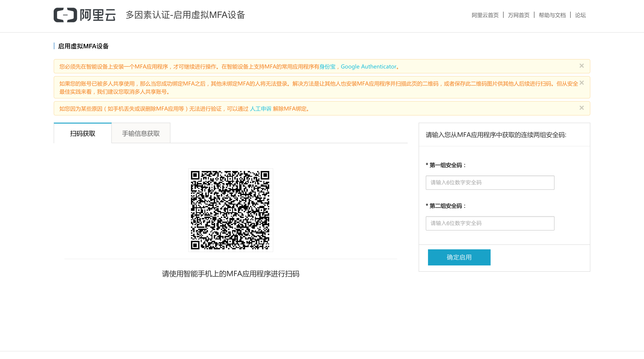Click the 确定启用 button

(x=459, y=257)
